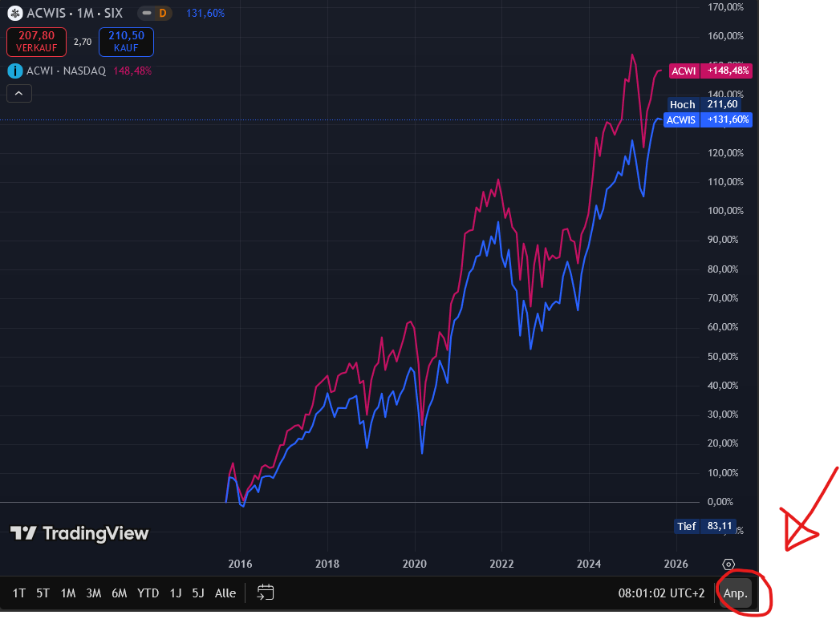Click the blue ACWI info icon

[14, 71]
